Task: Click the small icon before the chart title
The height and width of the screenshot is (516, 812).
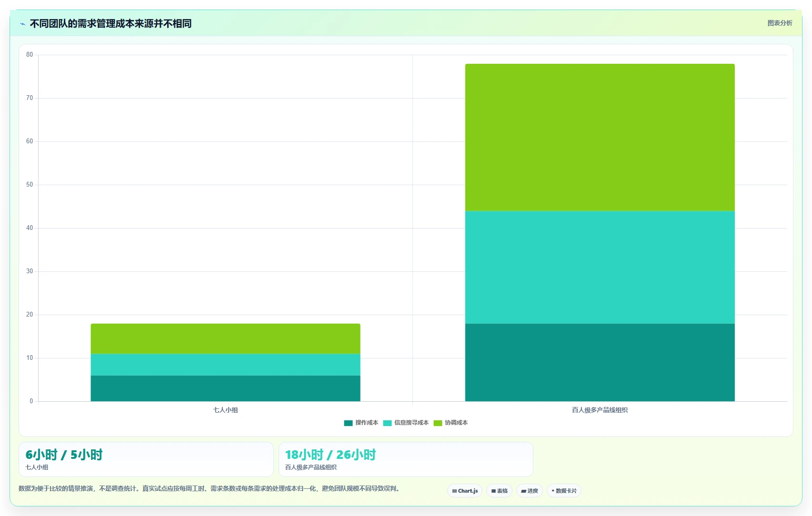Action: tap(22, 24)
